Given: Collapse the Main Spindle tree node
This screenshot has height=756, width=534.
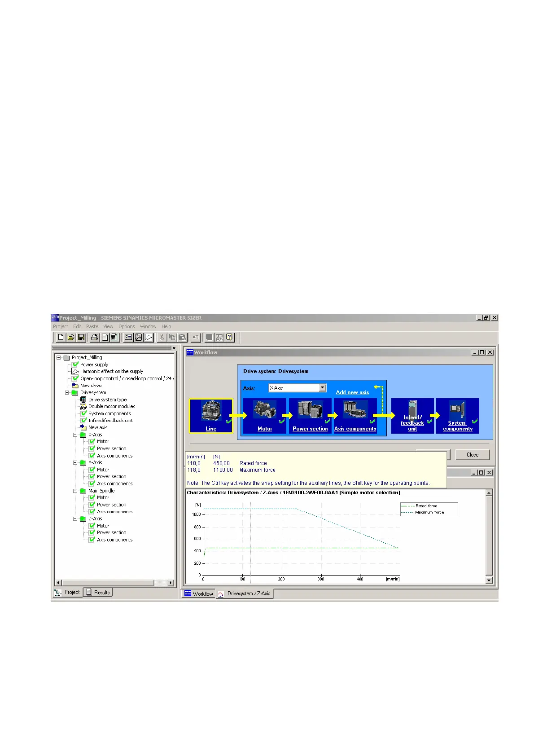Looking at the screenshot, I should pos(75,491).
